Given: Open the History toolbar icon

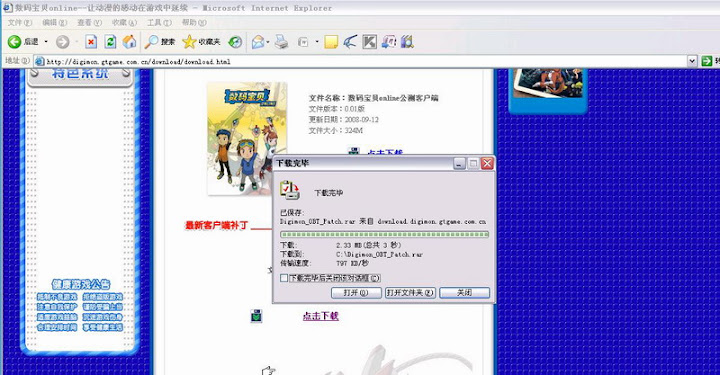Looking at the screenshot, I should (x=235, y=42).
